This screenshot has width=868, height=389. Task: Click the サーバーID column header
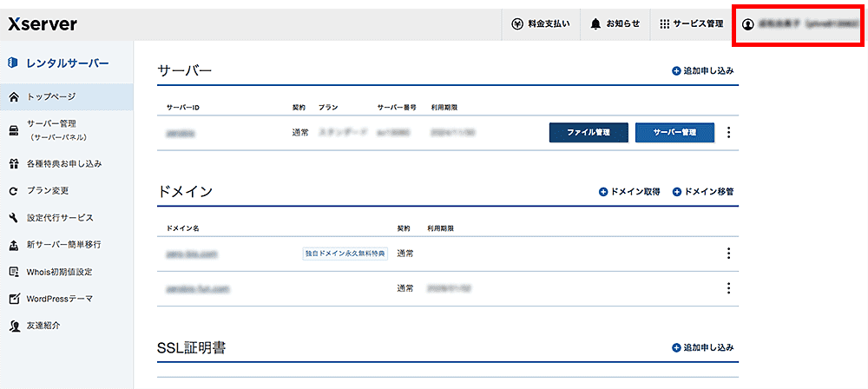point(182,107)
